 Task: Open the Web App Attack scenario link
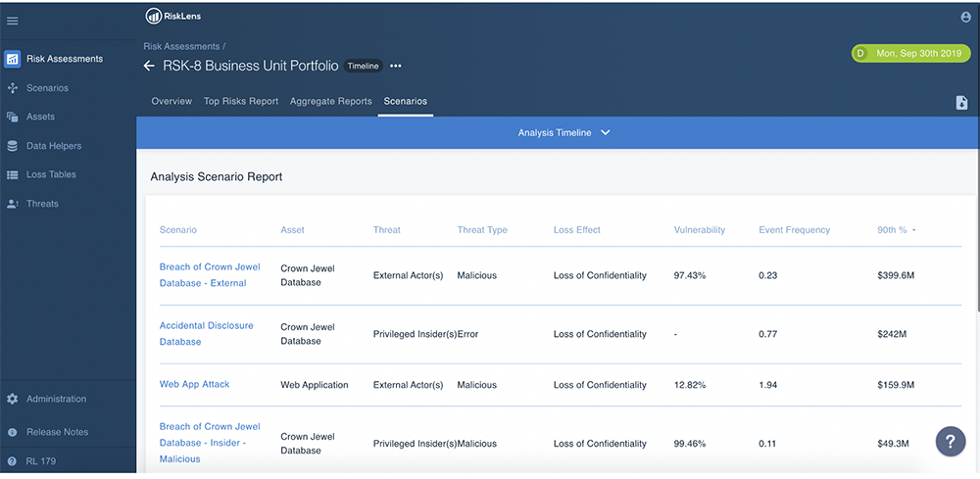pyautogui.click(x=194, y=384)
